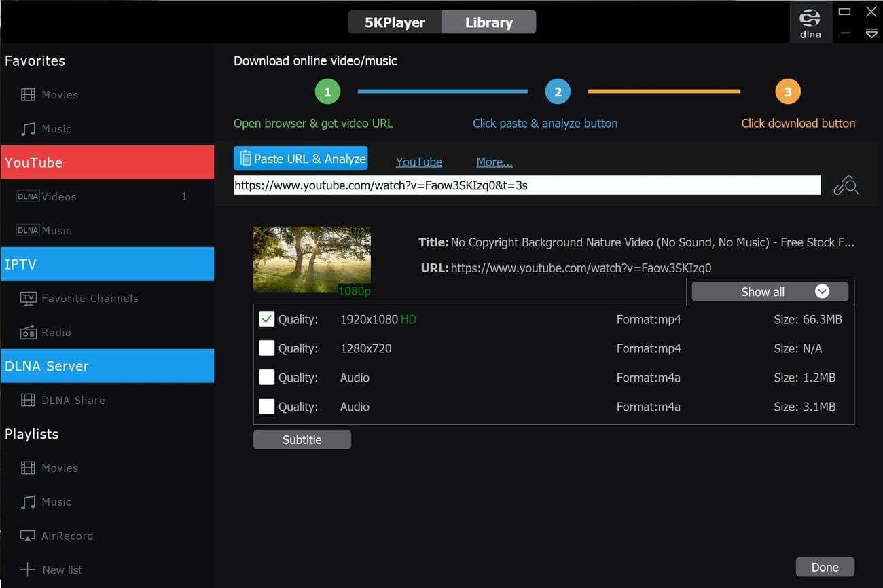Check the 3.1MB Audio m4a checkbox
This screenshot has height=588, width=883.
(x=266, y=407)
